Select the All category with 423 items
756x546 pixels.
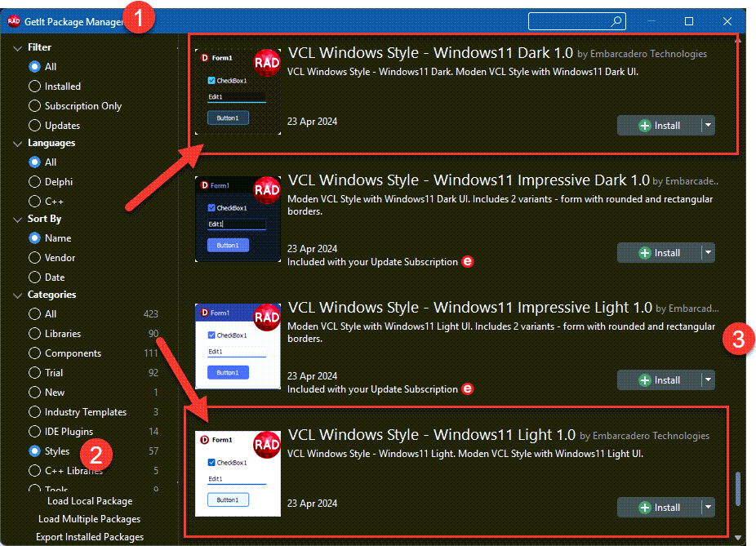(34, 313)
